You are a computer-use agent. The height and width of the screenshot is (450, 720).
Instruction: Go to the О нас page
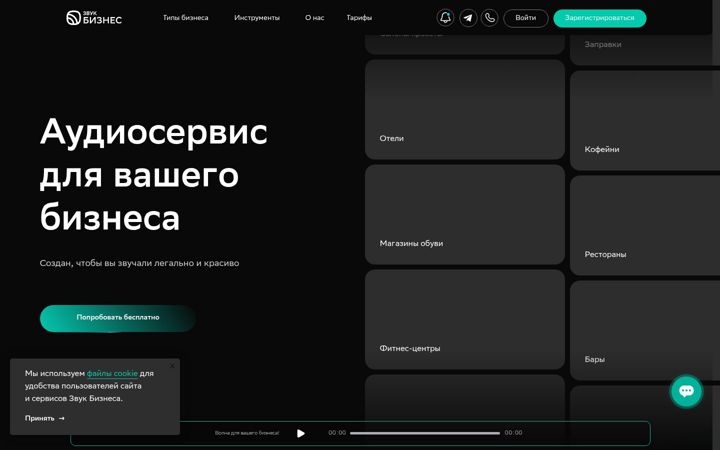click(x=315, y=18)
